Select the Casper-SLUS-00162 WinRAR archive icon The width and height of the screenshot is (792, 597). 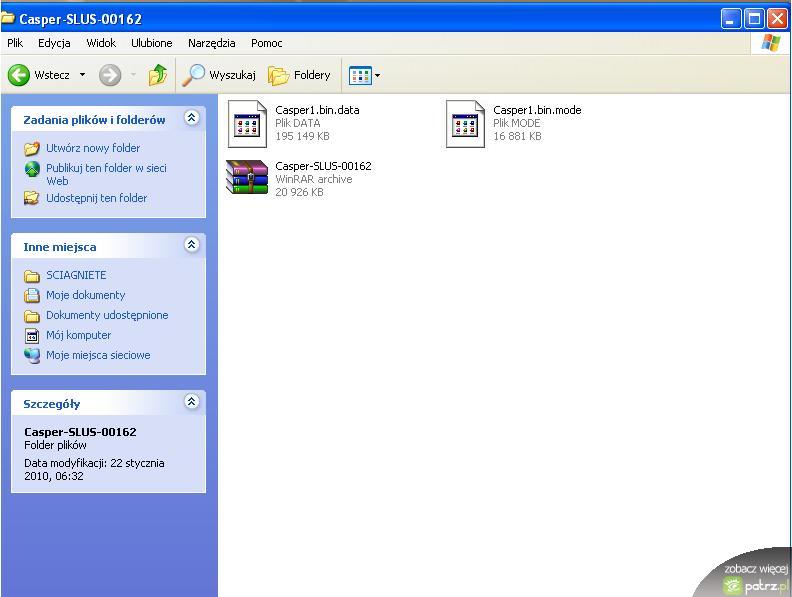[247, 177]
